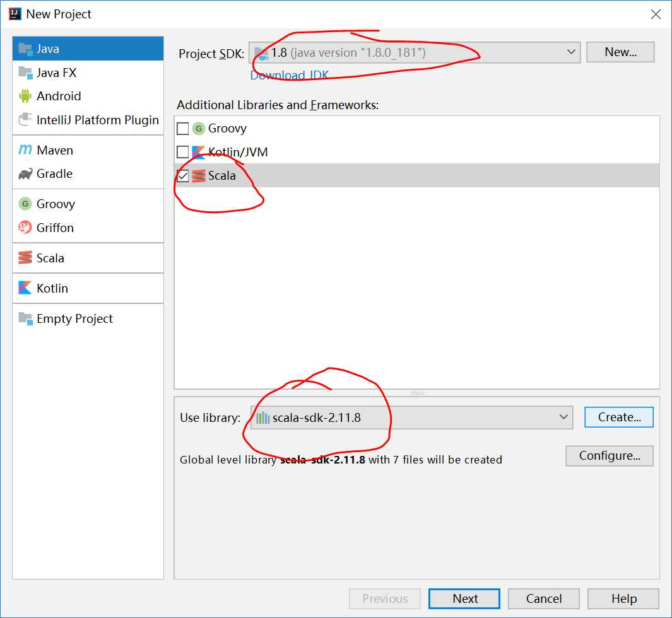Enable the Kotlin/JVM framework checkbox

182,152
